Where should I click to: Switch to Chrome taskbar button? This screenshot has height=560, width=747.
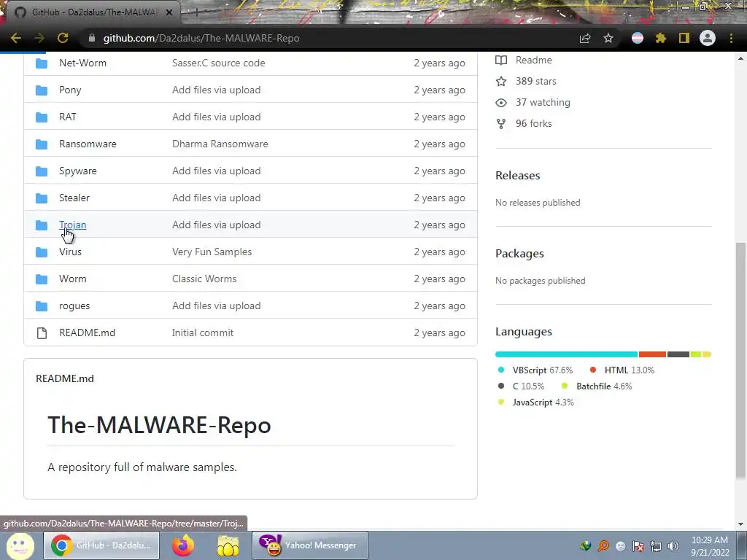pos(101,545)
